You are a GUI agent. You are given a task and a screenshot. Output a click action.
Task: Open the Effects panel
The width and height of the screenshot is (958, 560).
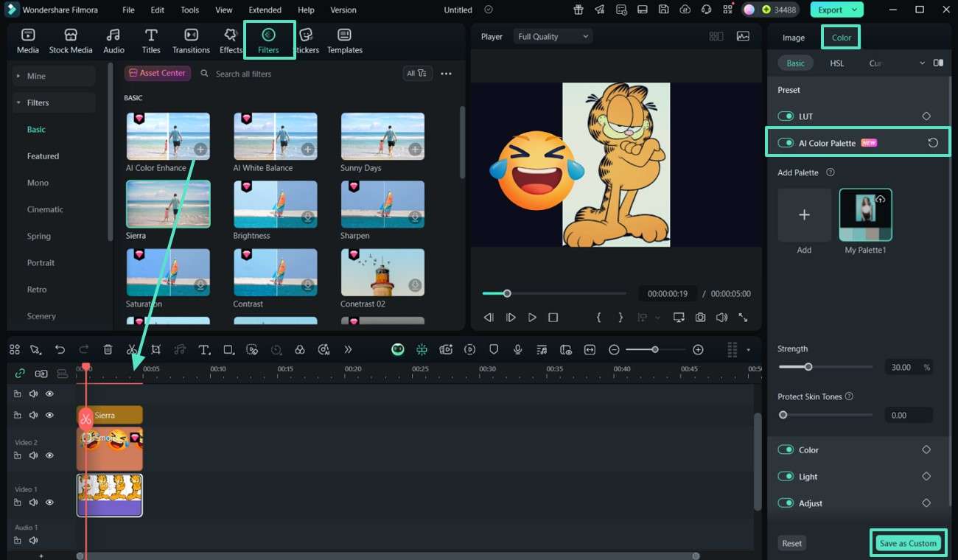click(231, 41)
